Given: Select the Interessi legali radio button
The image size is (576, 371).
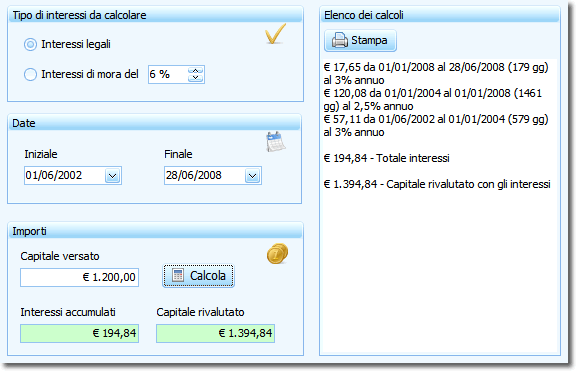Looking at the screenshot, I should (30, 44).
